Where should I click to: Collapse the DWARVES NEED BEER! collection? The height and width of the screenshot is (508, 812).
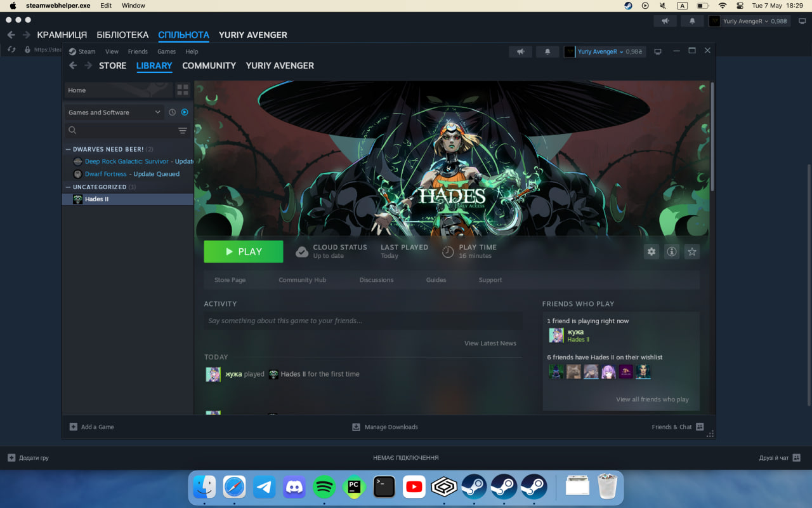click(x=68, y=149)
